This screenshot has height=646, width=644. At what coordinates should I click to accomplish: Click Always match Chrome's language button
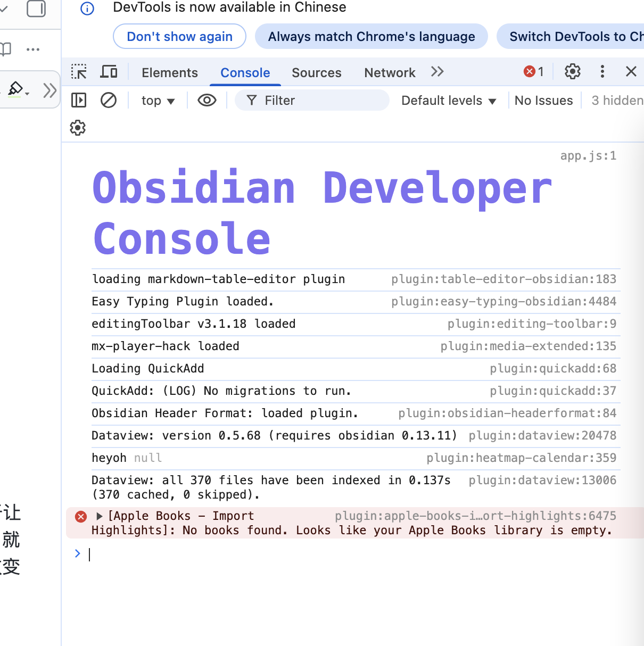(371, 37)
